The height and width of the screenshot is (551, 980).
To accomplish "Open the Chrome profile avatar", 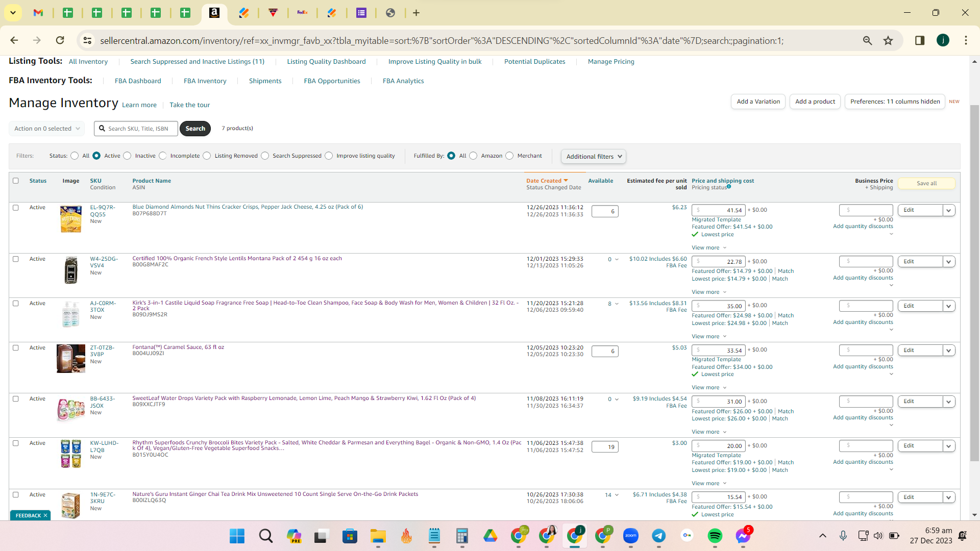I will (x=943, y=40).
